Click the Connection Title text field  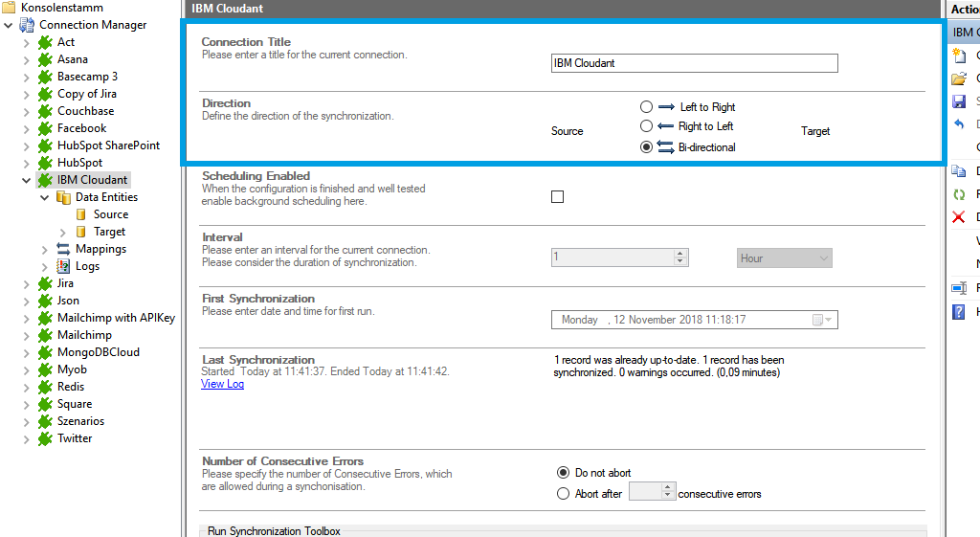[x=694, y=63]
